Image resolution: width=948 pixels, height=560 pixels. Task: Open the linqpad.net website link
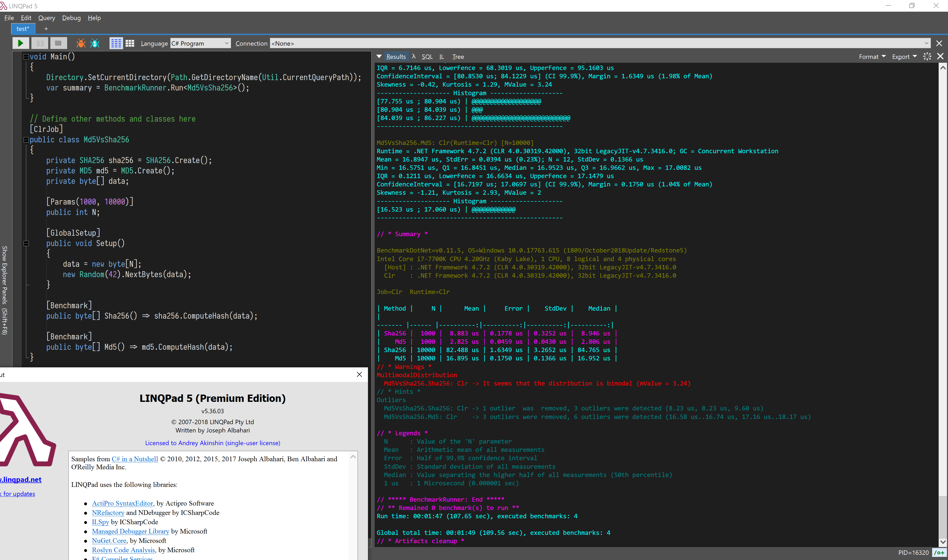(x=21, y=479)
